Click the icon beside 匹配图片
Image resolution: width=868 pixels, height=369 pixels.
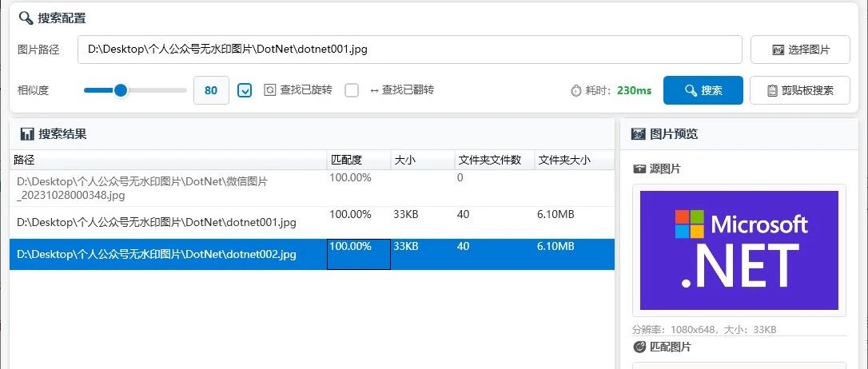click(x=639, y=347)
